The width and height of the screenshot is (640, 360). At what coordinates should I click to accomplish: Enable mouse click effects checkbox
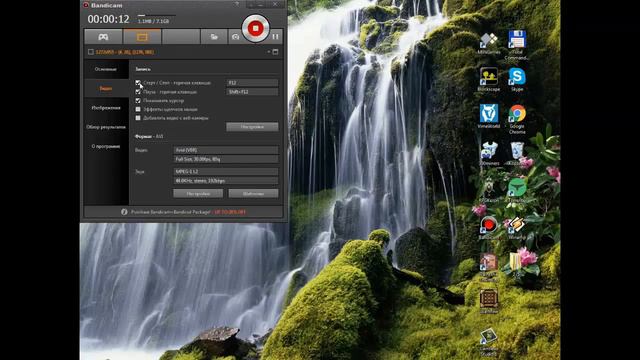pyautogui.click(x=138, y=109)
